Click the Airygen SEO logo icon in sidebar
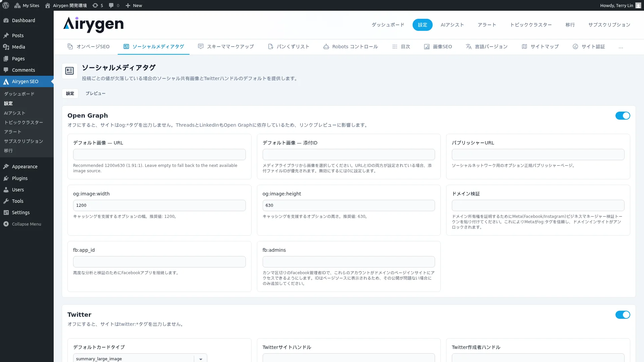Viewport: 644px width, 362px height. click(6, 81)
